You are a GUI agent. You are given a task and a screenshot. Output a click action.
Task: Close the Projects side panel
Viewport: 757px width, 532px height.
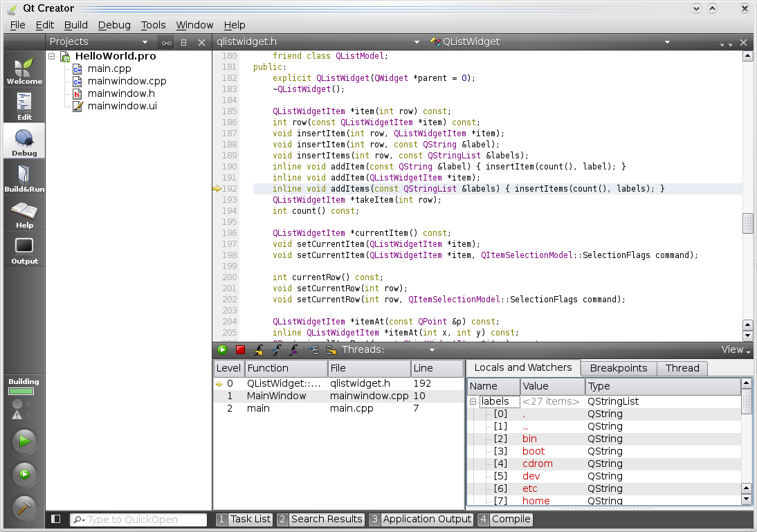(202, 42)
